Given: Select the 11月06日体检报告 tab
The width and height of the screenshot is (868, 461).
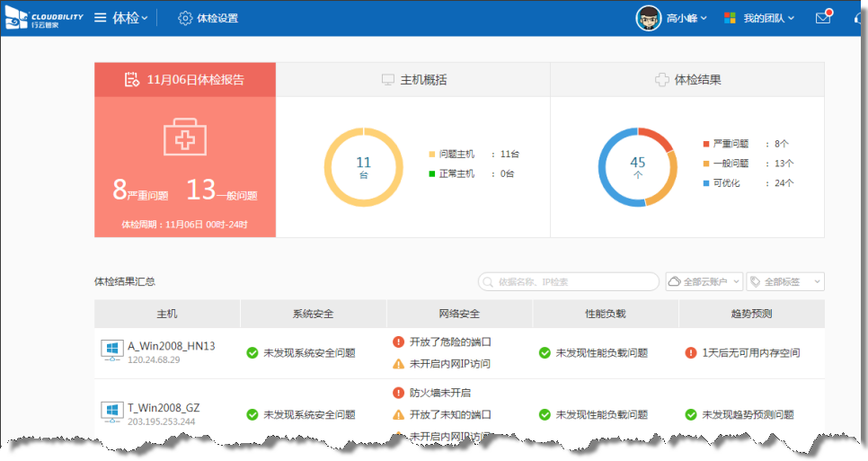Looking at the screenshot, I should [x=185, y=80].
